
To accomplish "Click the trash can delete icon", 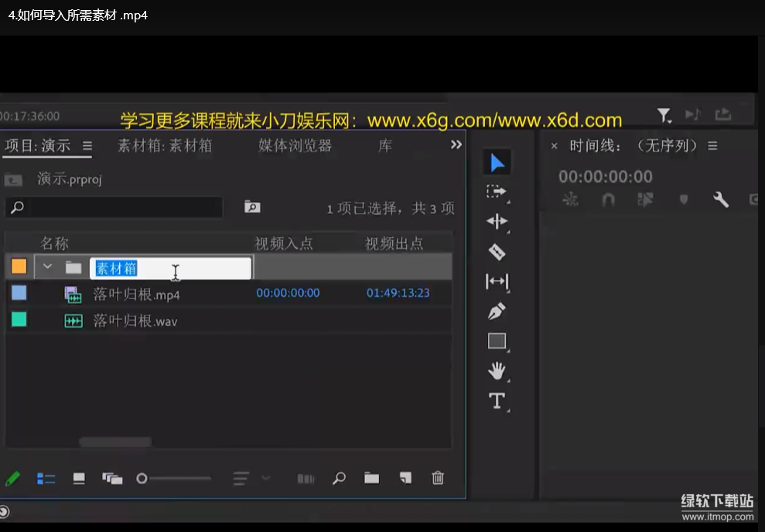I will (x=438, y=478).
